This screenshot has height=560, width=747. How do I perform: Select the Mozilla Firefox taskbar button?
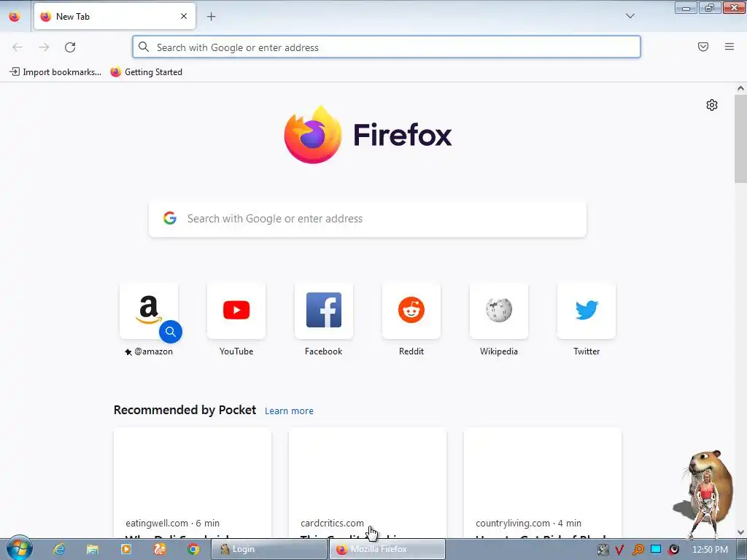tap(387, 549)
